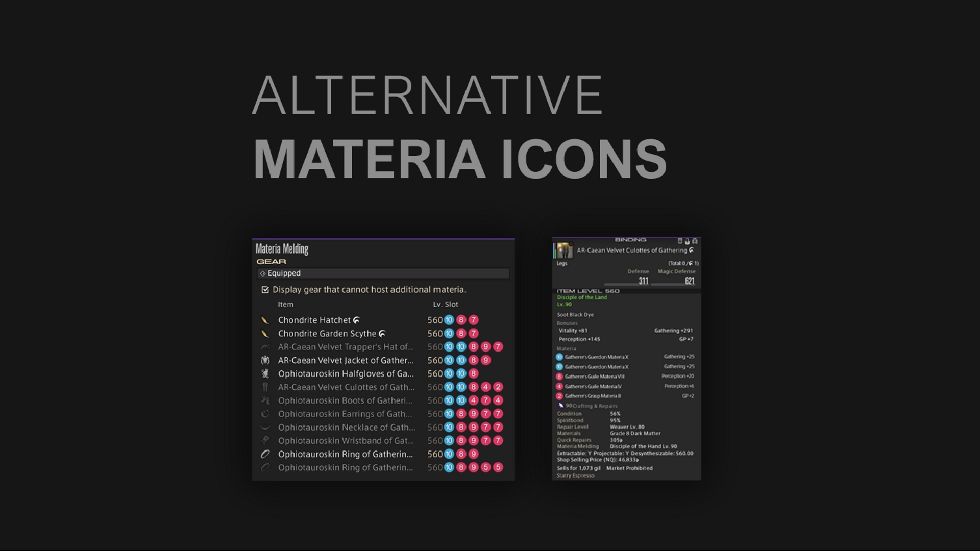Click the first Ophiotauroskin Ring icon
Image resolution: width=980 pixels, height=551 pixels.
(265, 454)
